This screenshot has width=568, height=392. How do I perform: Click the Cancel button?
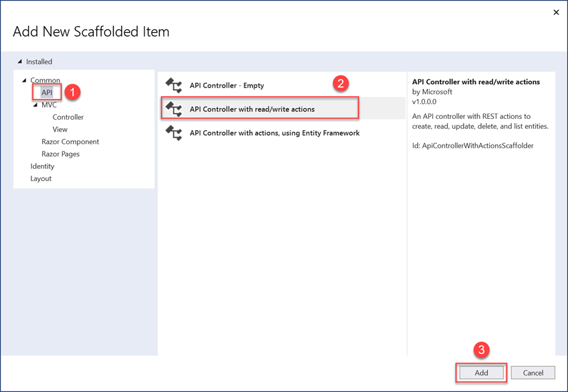(x=533, y=373)
